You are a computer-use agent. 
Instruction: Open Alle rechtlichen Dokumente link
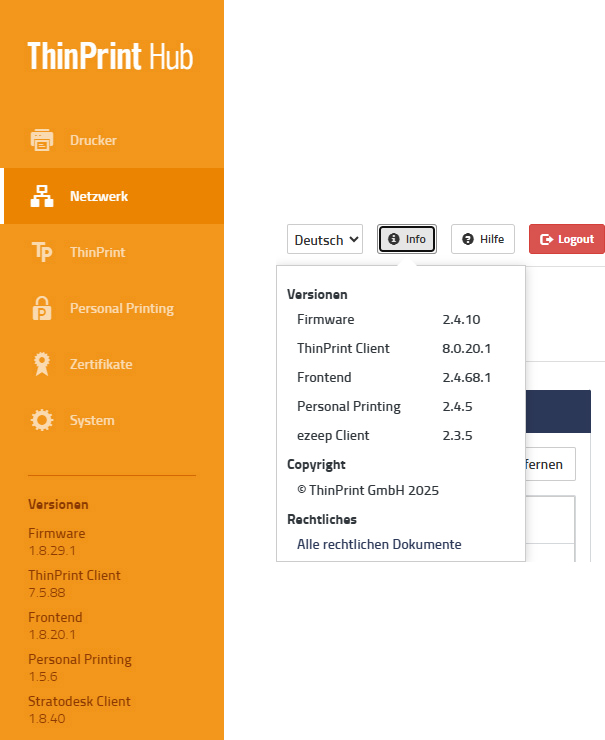pyautogui.click(x=379, y=544)
